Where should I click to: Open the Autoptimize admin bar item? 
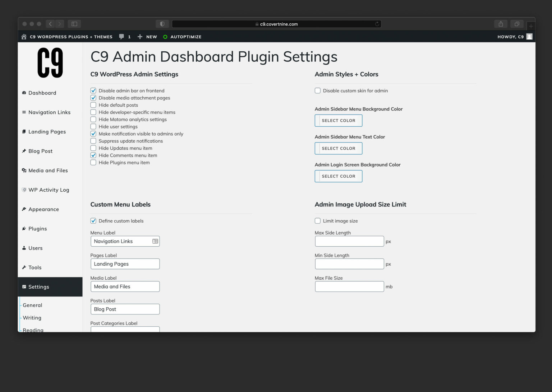[x=182, y=36]
